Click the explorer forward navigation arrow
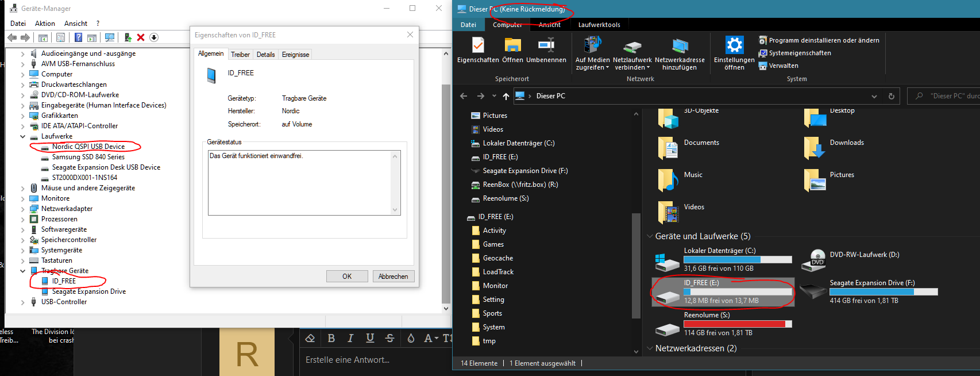The image size is (980, 376). (x=480, y=96)
